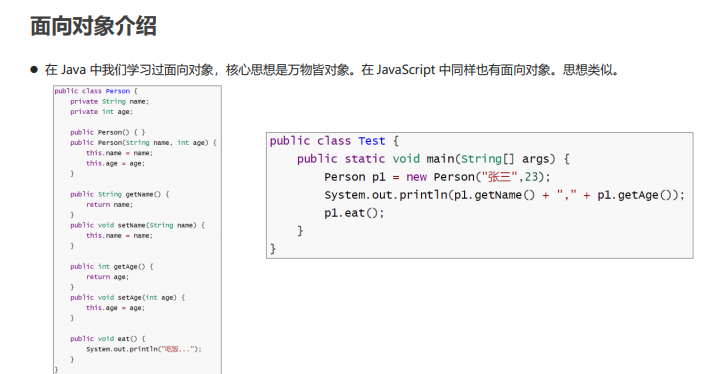Select 'public void setName(String name) {'
Screen dimensions: 720x374
pyautogui.click(x=137, y=225)
